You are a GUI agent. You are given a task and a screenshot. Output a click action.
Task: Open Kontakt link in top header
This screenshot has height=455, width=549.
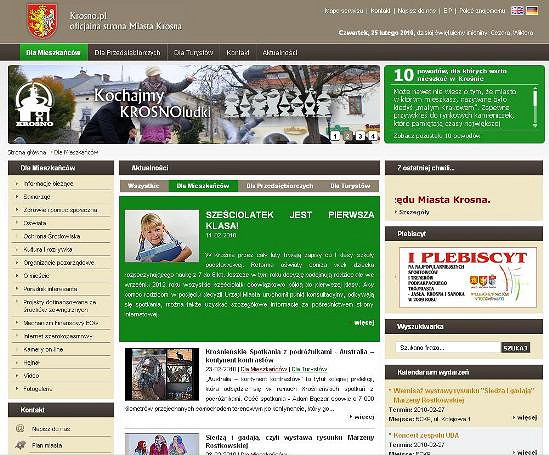pos(380,11)
